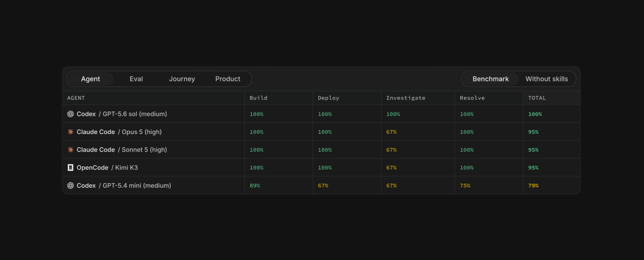644x260 pixels.
Task: Click Investigate 67% for GPT-5.4 mini
Action: pyautogui.click(x=392, y=185)
